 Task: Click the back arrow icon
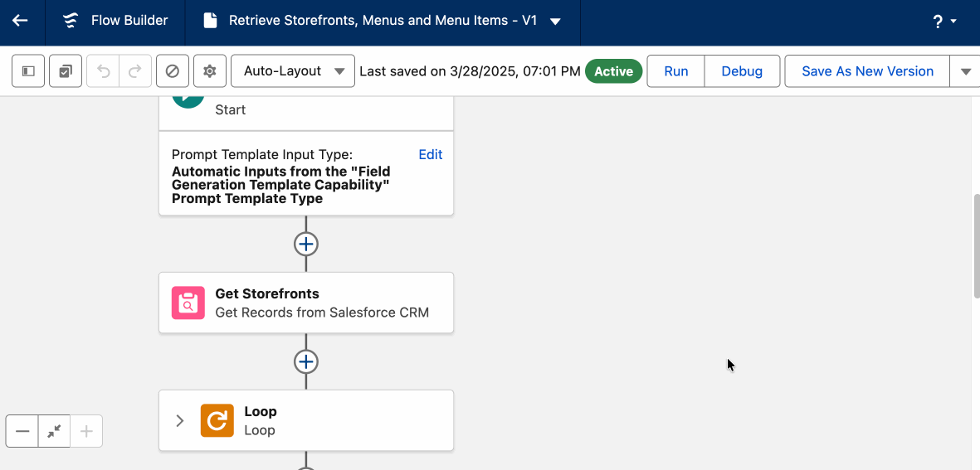(20, 21)
